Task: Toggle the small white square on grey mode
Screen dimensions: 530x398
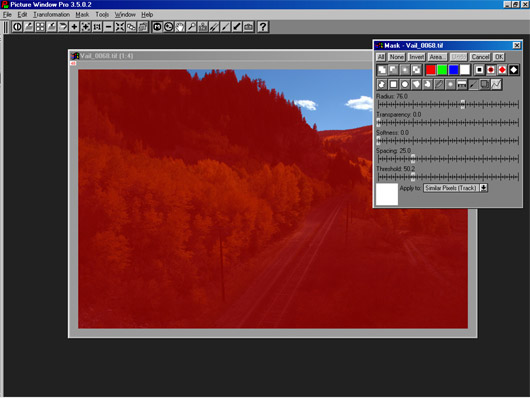Action: tap(405, 70)
